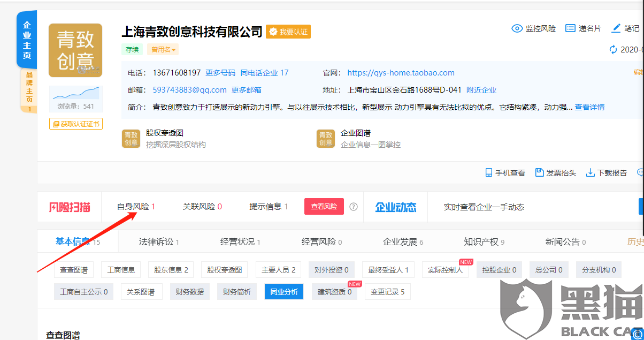The image size is (644, 340).
Task: Click the 手机查看 phone icon
Action: (x=488, y=172)
